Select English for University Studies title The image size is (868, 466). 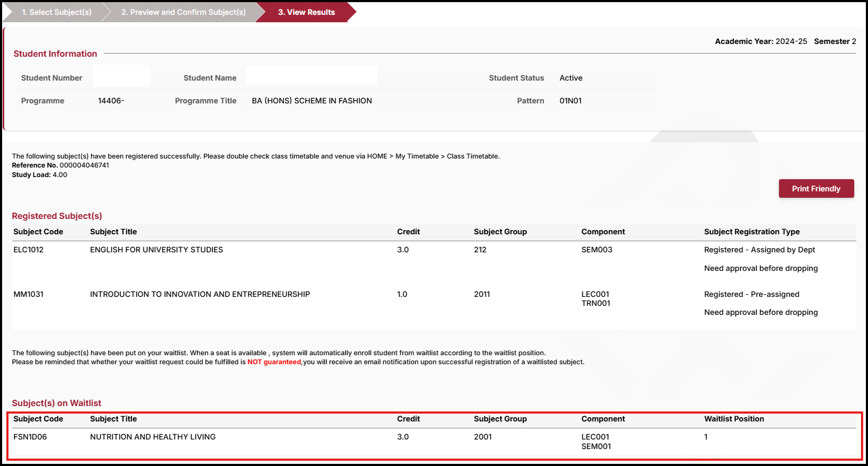point(156,250)
